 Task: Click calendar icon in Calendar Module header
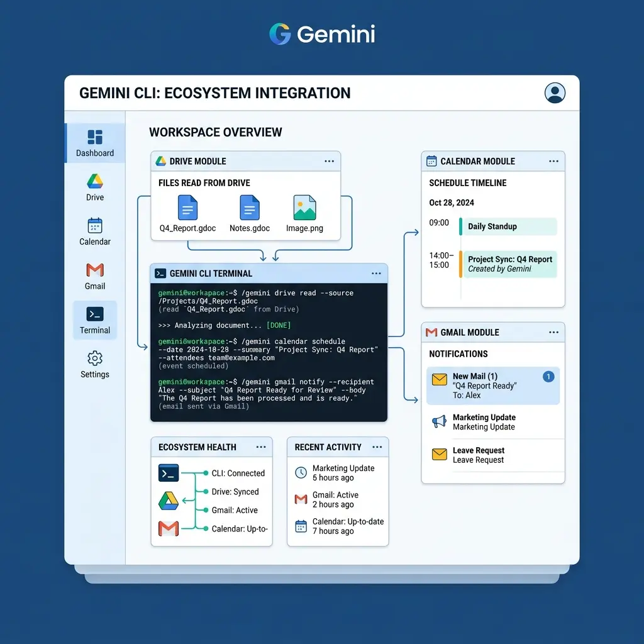(x=431, y=161)
